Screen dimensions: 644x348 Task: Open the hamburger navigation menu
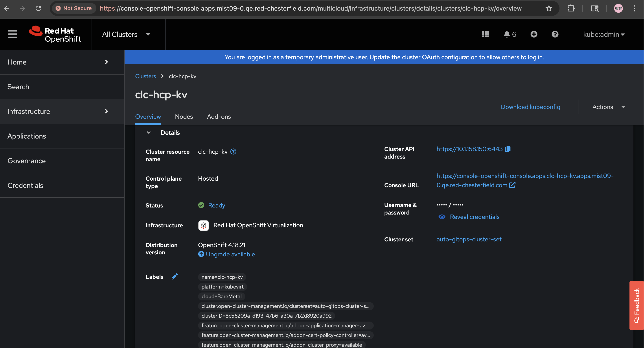tap(13, 34)
